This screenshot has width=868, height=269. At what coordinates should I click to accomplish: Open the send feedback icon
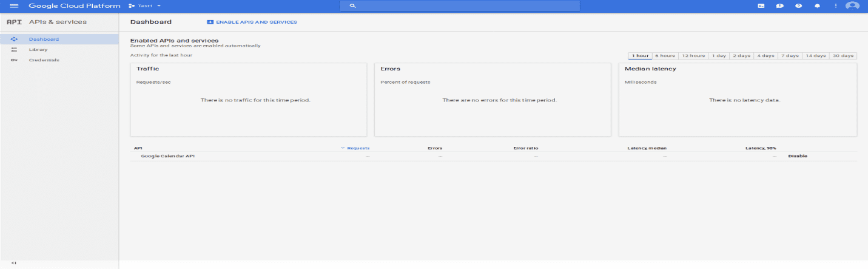click(779, 5)
